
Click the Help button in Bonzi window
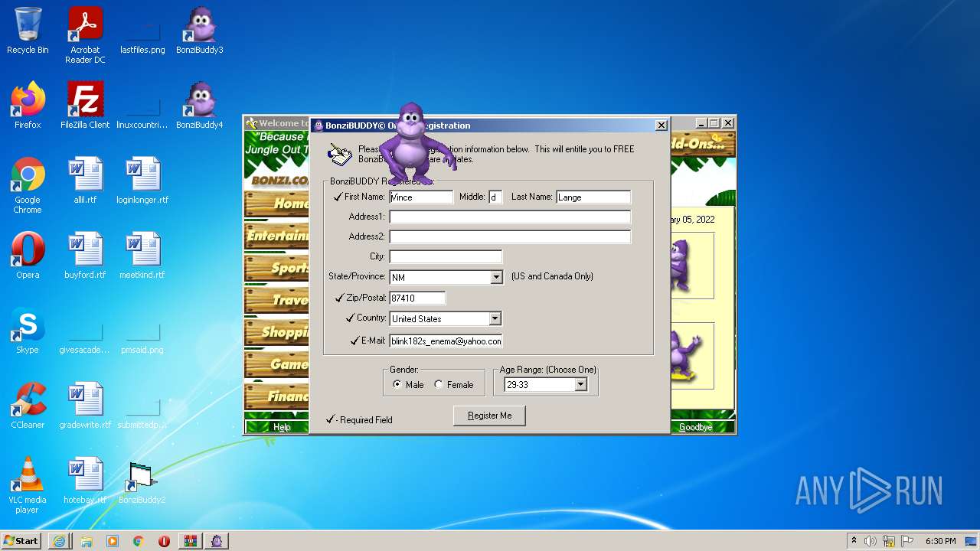tap(282, 427)
